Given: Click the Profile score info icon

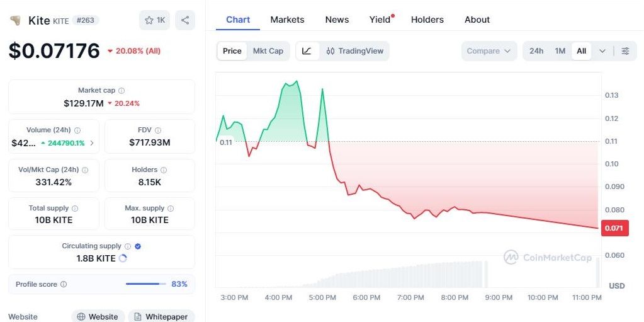Looking at the screenshot, I should 64,285.
